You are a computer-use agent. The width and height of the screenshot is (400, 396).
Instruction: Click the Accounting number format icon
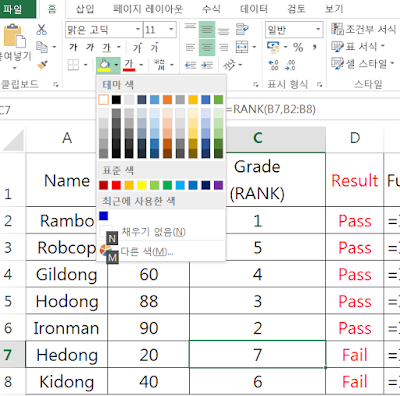tap(273, 47)
